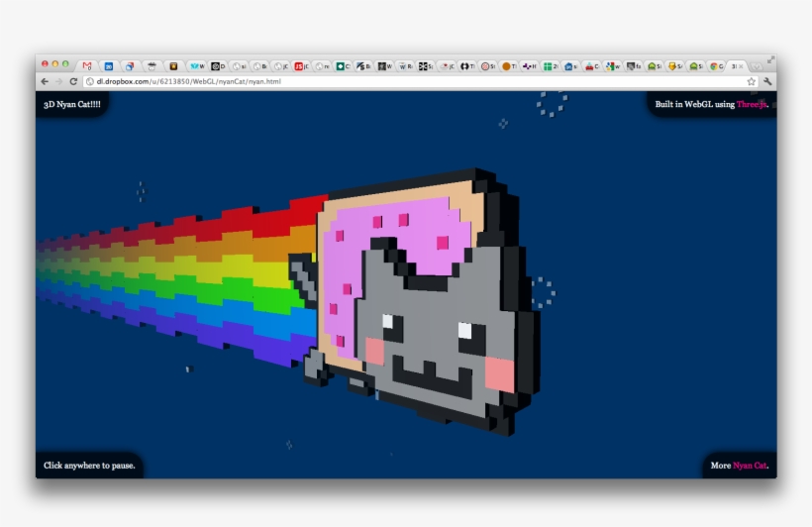Switch to the pinned brown box icon tab
The width and height of the screenshot is (812, 527).
point(173,66)
